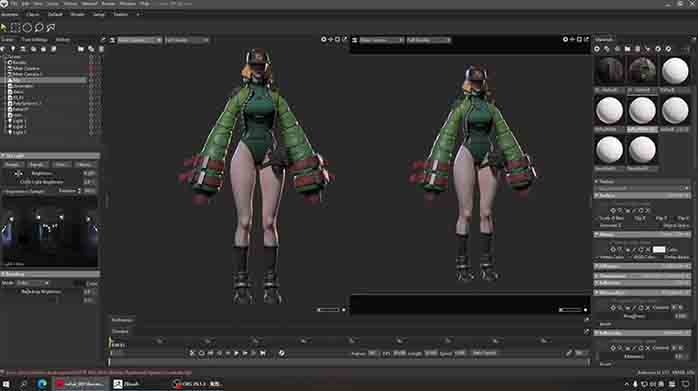698x391 pixels.
Task: Click the camera icon beside left viewport's camera dropdown
Action: point(113,40)
